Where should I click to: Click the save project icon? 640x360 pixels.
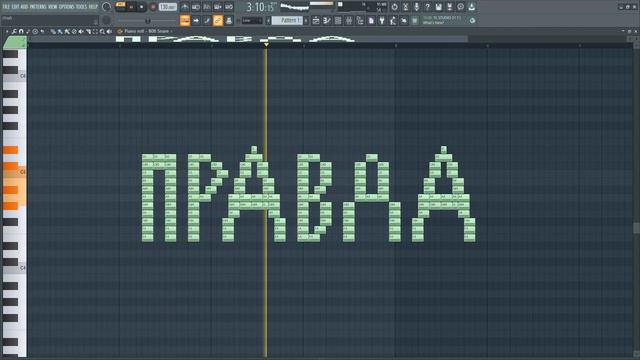tap(438, 7)
